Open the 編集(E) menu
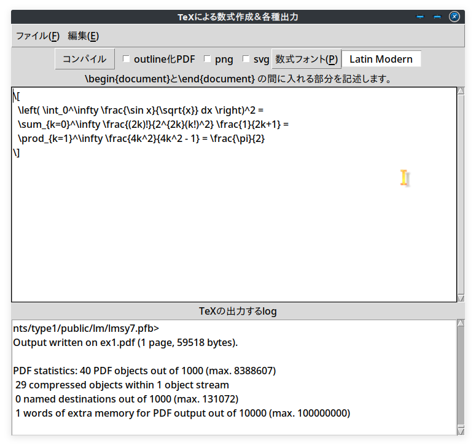476x448 pixels. (x=83, y=36)
